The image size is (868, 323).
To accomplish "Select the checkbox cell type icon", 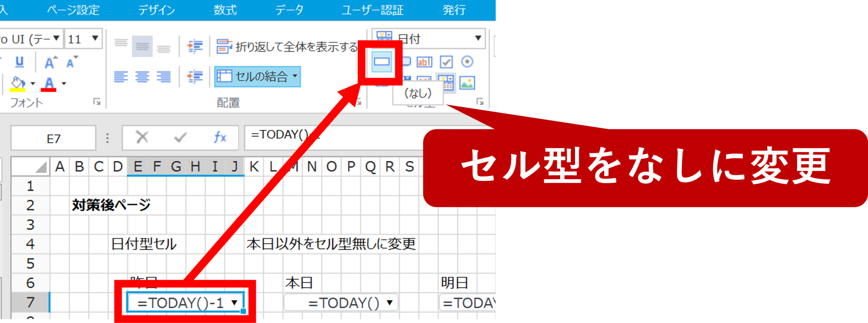I will (446, 62).
